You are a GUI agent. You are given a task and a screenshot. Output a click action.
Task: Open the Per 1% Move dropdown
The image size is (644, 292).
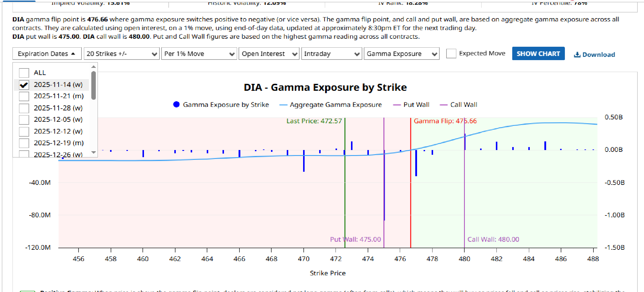199,54
